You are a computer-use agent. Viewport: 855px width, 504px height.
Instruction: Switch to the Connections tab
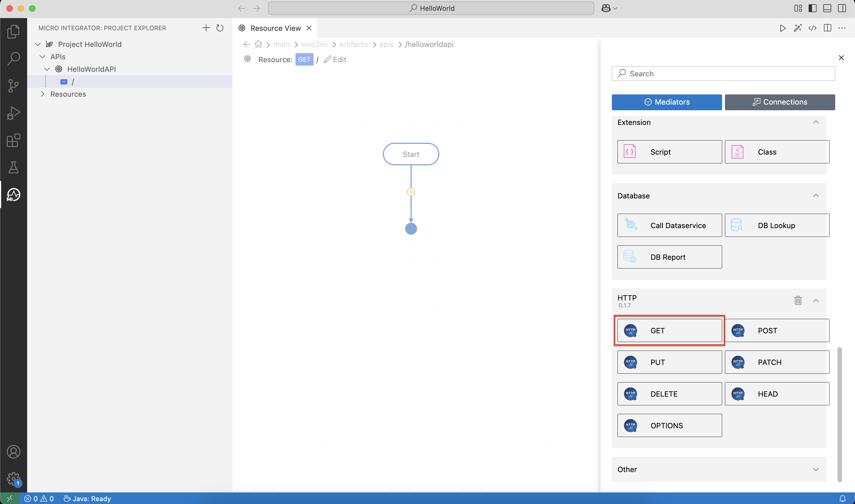coord(780,102)
